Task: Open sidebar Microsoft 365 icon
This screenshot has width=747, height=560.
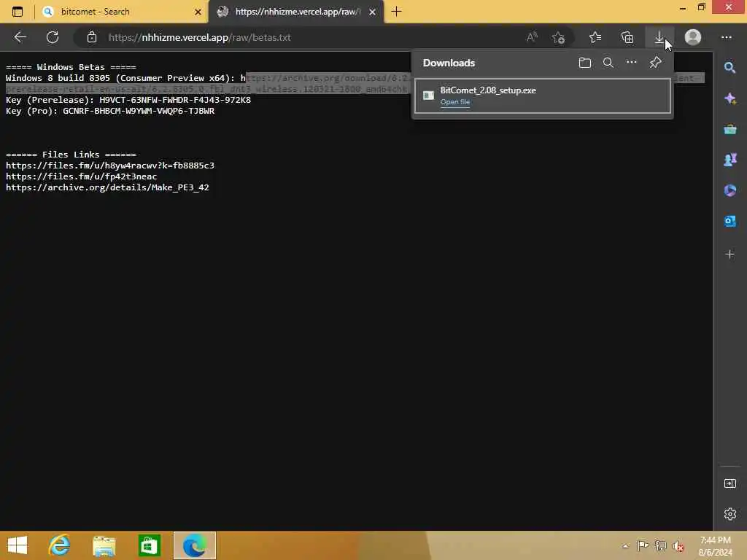Action: [x=729, y=190]
